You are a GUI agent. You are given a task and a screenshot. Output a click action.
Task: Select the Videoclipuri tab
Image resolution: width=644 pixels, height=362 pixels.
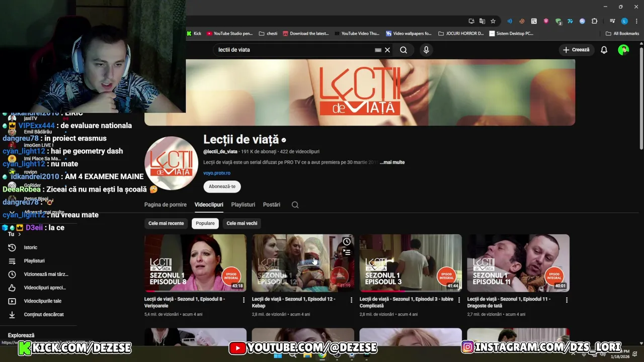[209, 205]
